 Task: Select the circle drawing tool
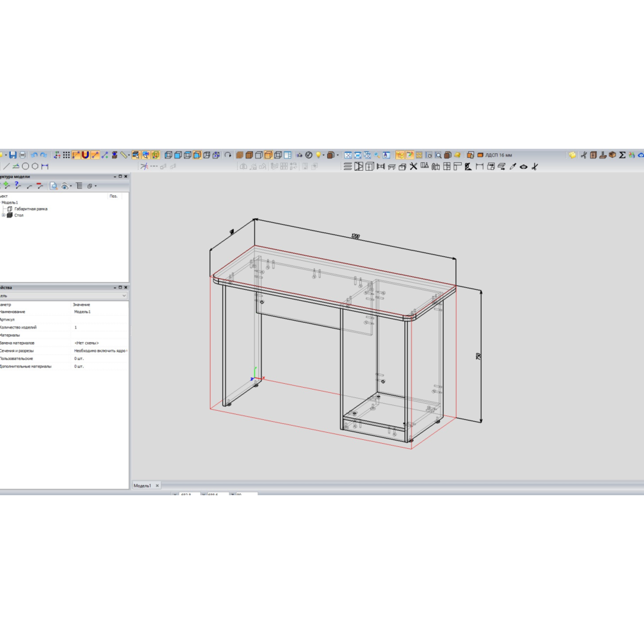tap(26, 166)
